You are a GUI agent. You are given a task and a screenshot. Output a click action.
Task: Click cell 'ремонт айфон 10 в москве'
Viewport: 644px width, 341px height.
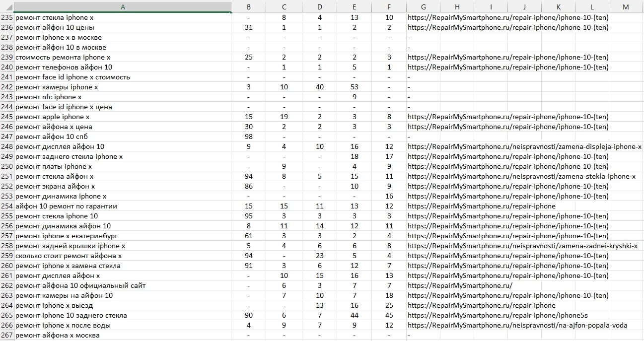click(123, 47)
